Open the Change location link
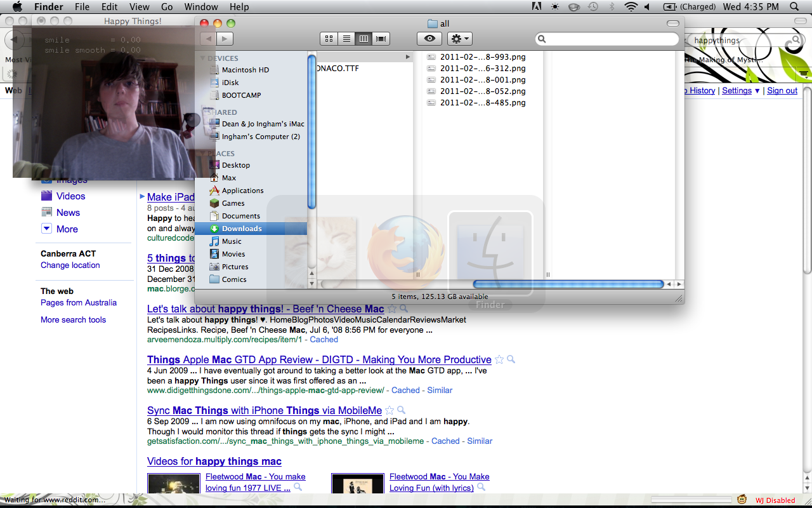The height and width of the screenshot is (508, 812). coord(70,265)
